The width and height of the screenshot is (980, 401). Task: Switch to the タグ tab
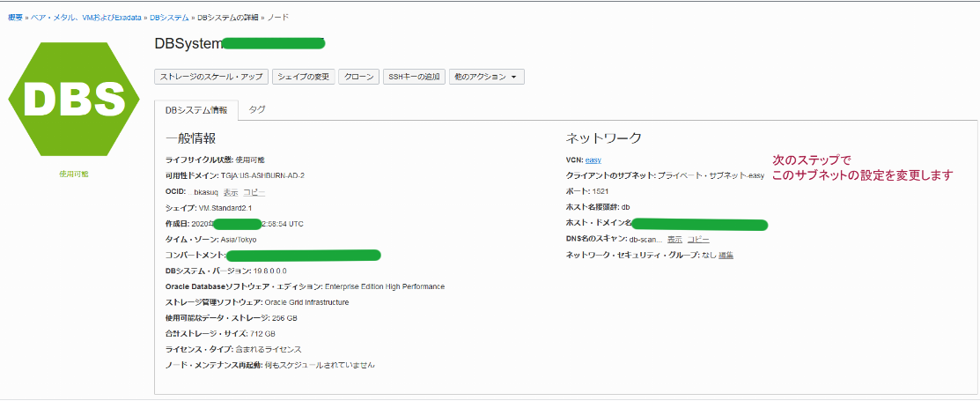coord(257,109)
